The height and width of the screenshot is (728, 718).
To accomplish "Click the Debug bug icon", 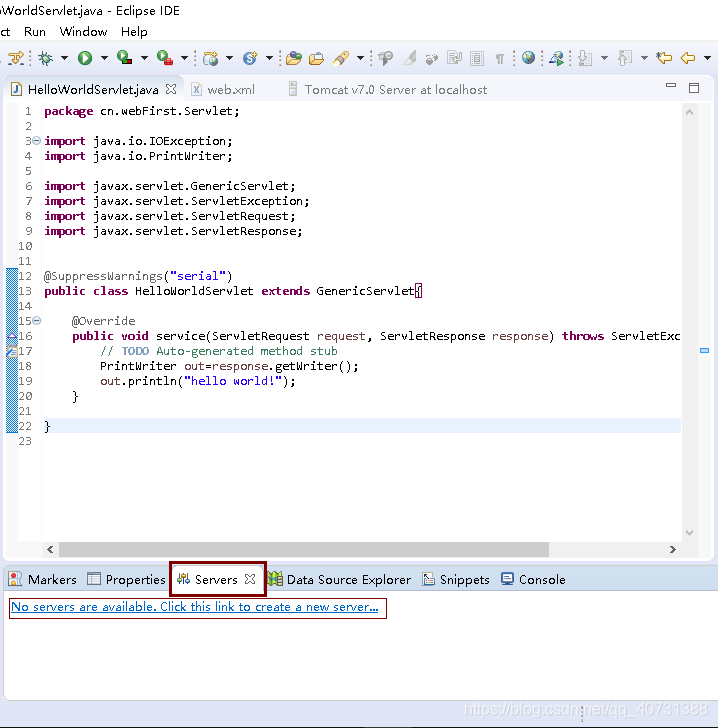I will pyautogui.click(x=46, y=58).
